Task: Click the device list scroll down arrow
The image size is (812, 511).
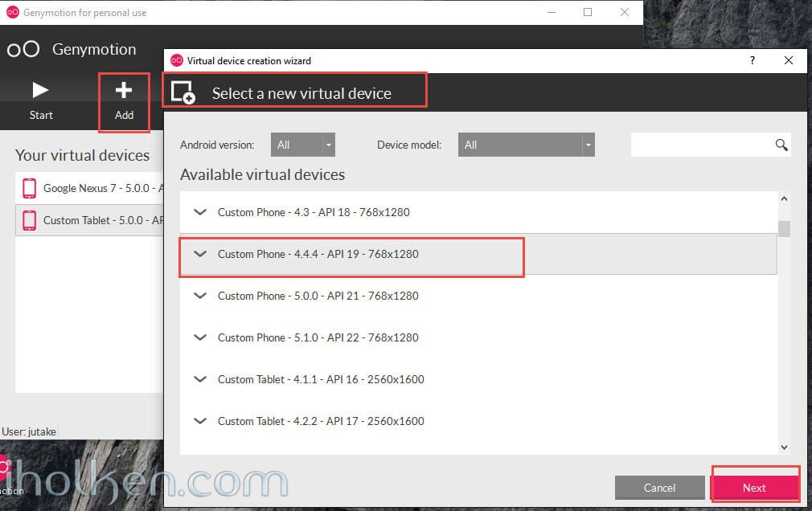Action: [784, 448]
